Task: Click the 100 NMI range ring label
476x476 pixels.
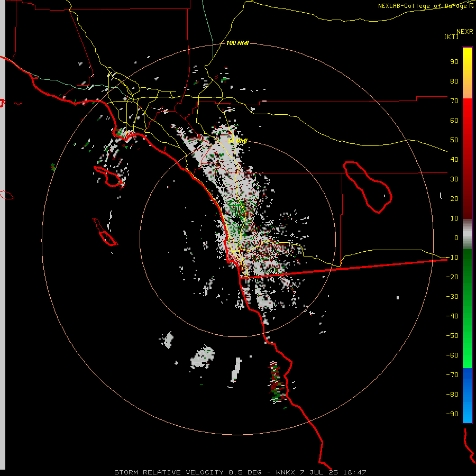Action: (x=237, y=43)
